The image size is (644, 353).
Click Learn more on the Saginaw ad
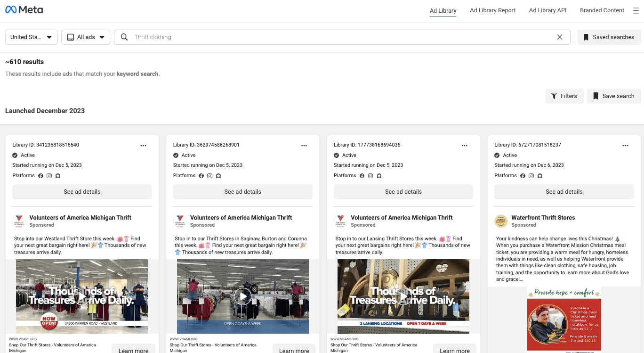(294, 349)
